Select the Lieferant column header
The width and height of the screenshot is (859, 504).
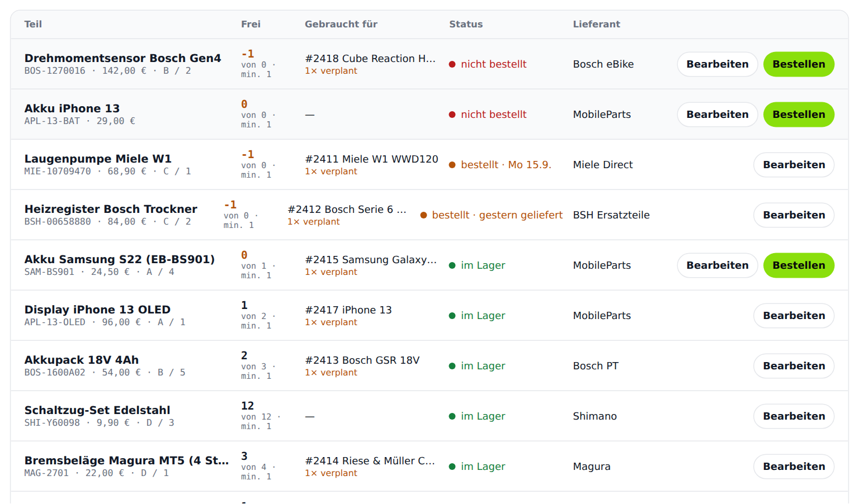(596, 24)
